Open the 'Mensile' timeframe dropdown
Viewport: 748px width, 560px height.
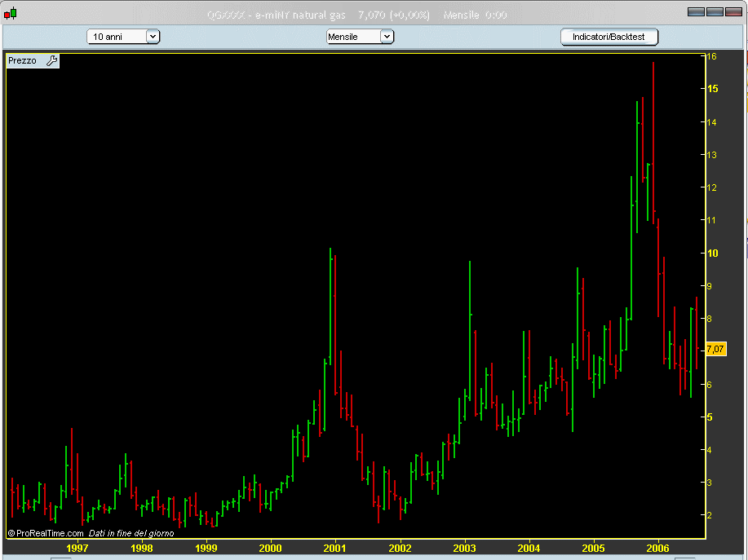361,37
